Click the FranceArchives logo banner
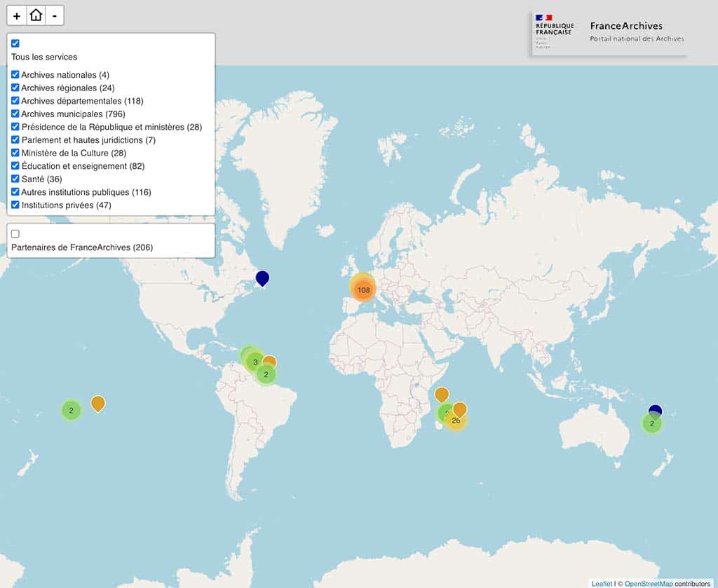 click(609, 32)
